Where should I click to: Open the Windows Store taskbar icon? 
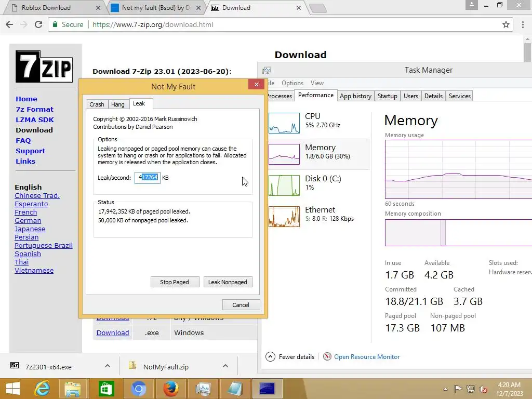click(x=106, y=389)
